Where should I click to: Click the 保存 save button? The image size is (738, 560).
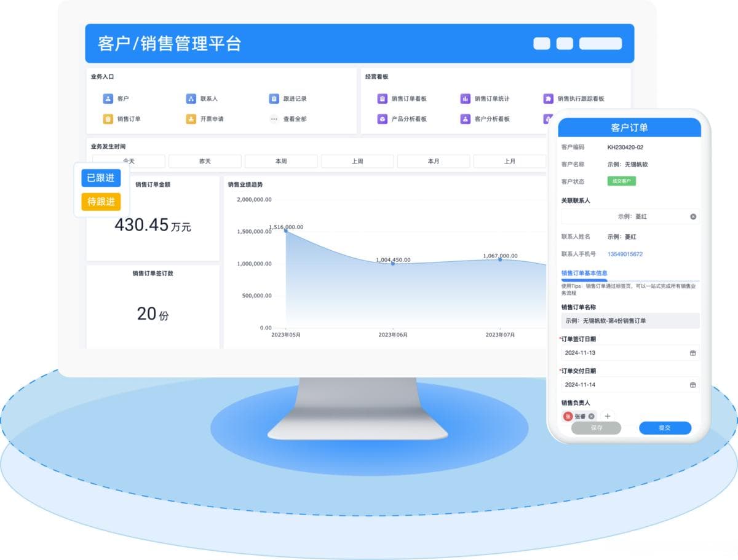(x=596, y=428)
